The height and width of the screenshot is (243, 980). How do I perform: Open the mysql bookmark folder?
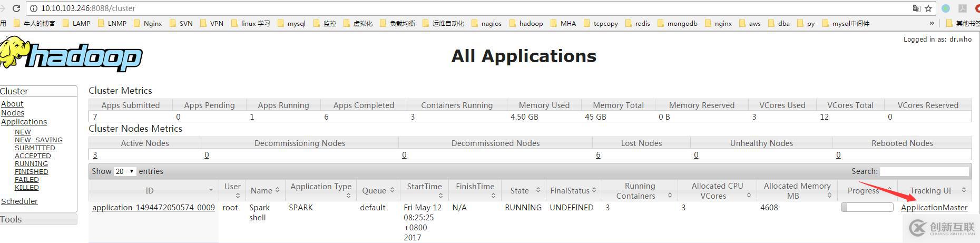[291, 23]
